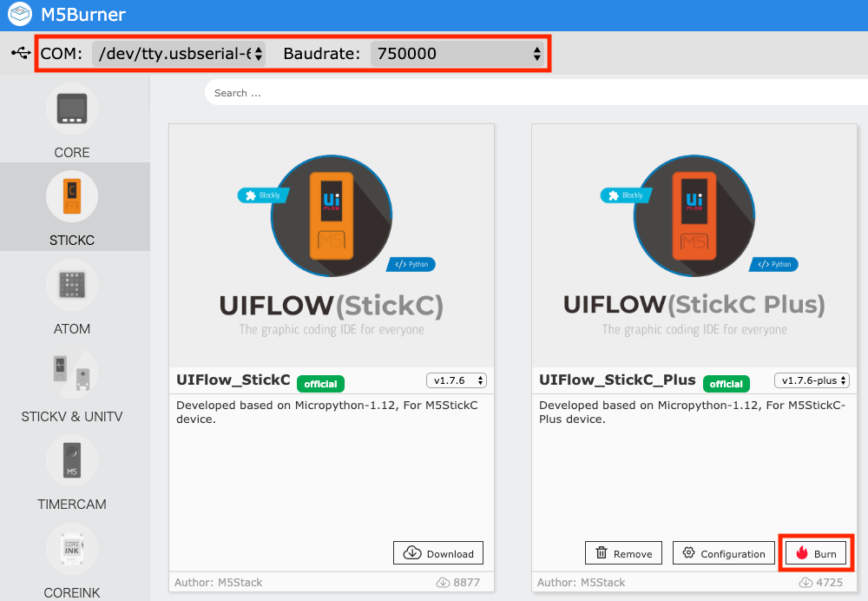The width and height of the screenshot is (868, 601).
Task: Select the STICKV & UNITV category icon
Action: (72, 373)
